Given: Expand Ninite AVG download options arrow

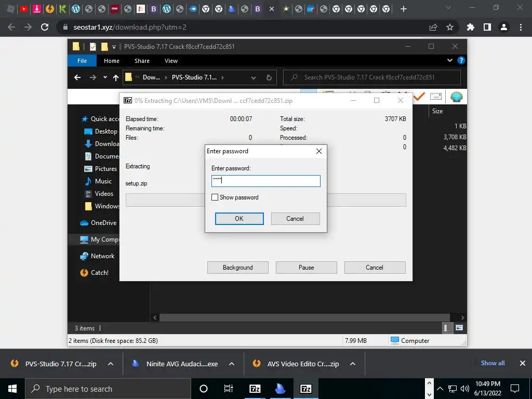Looking at the screenshot, I should tap(232, 364).
